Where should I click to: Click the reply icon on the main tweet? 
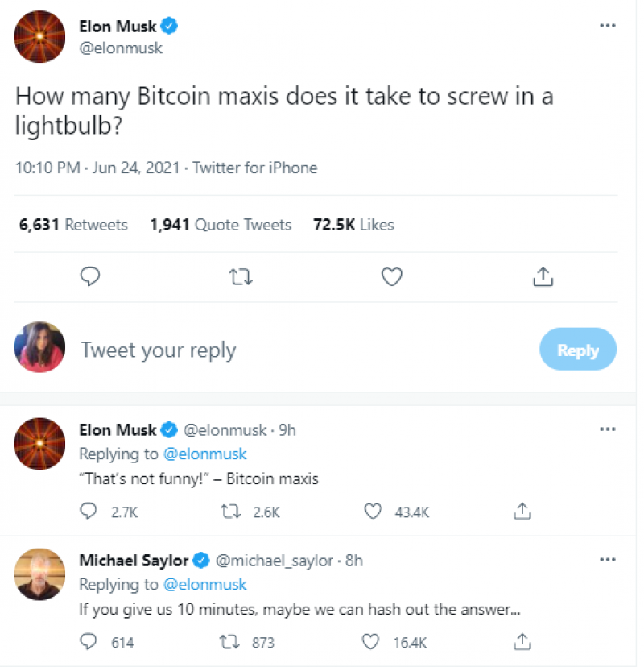[x=91, y=277]
